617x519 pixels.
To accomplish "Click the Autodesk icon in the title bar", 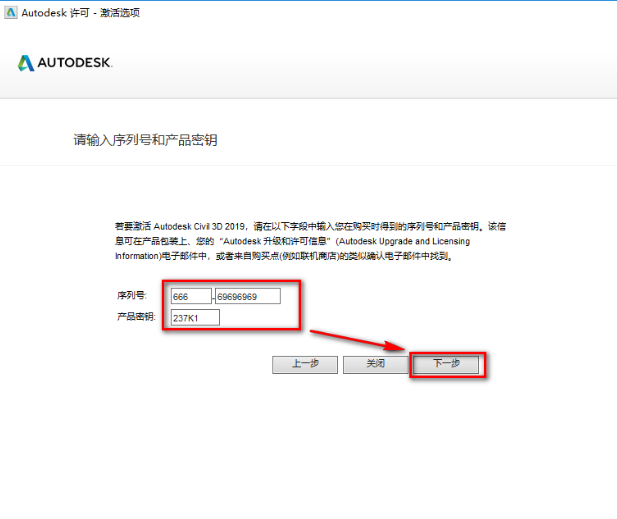I will tap(11, 13).
